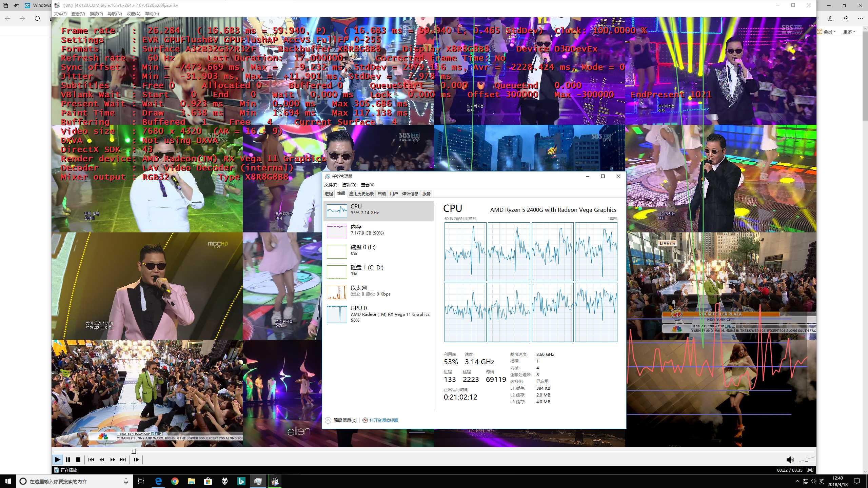Click the video seek bar position
Viewport: 868px width, 488px height.
pos(134,451)
